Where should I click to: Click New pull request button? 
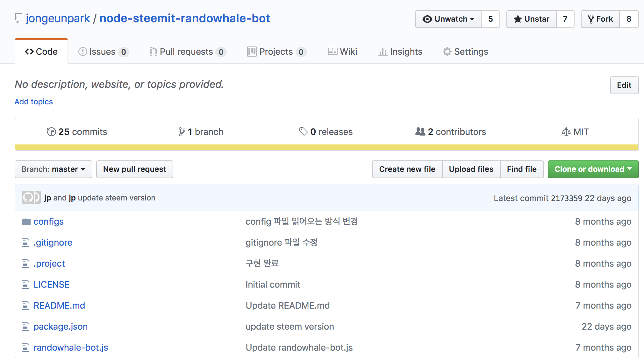pyautogui.click(x=135, y=169)
